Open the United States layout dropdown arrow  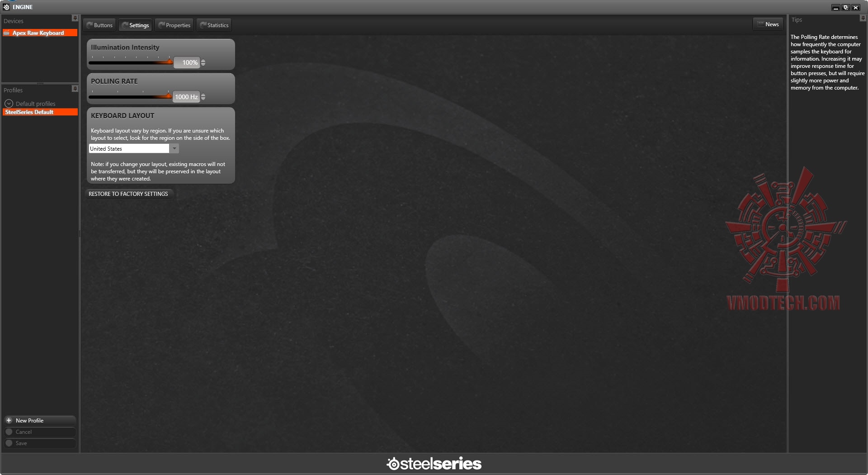click(x=174, y=148)
